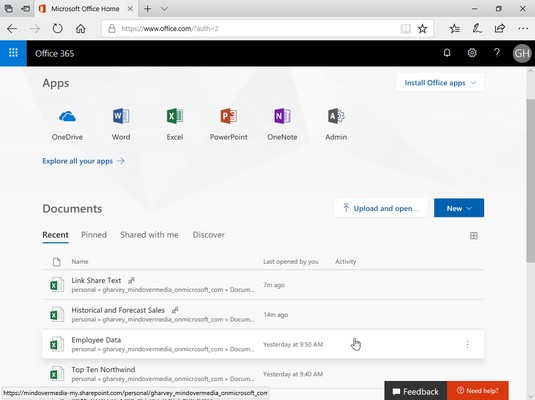Screen dimensions: 535x400
Task: Add this page to favorites star
Action: point(422,29)
